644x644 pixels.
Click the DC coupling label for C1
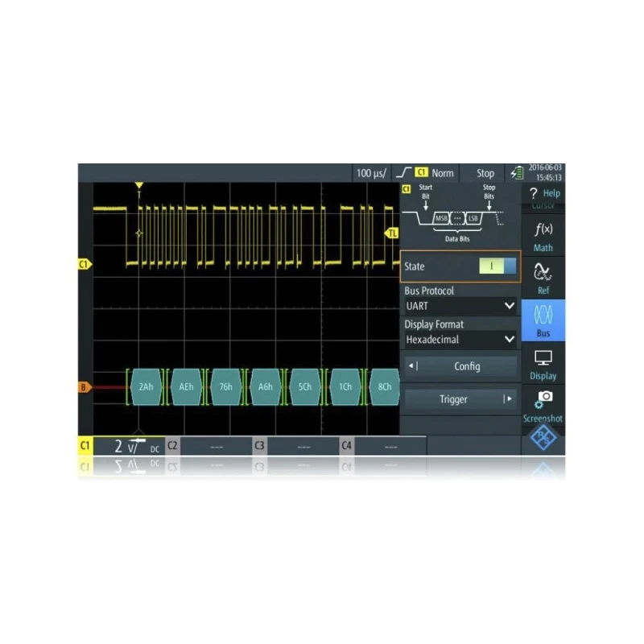coord(155,449)
